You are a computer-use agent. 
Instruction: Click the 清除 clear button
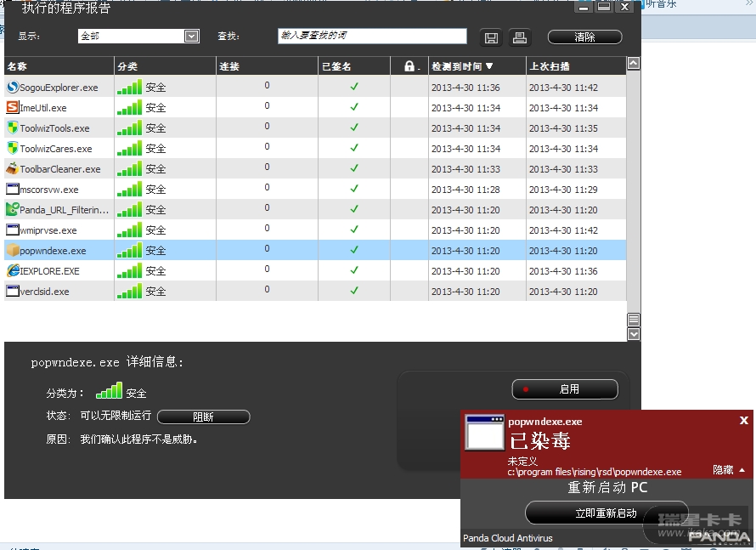(585, 37)
